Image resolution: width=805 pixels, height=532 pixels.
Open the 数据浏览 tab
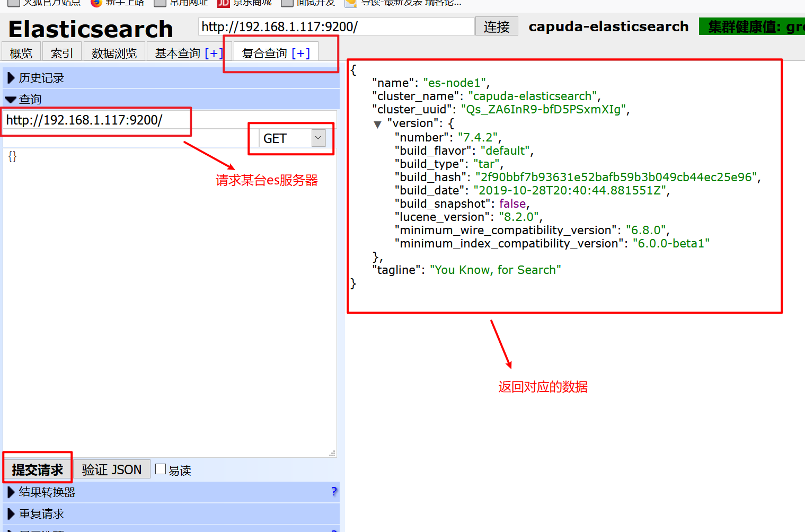(114, 53)
